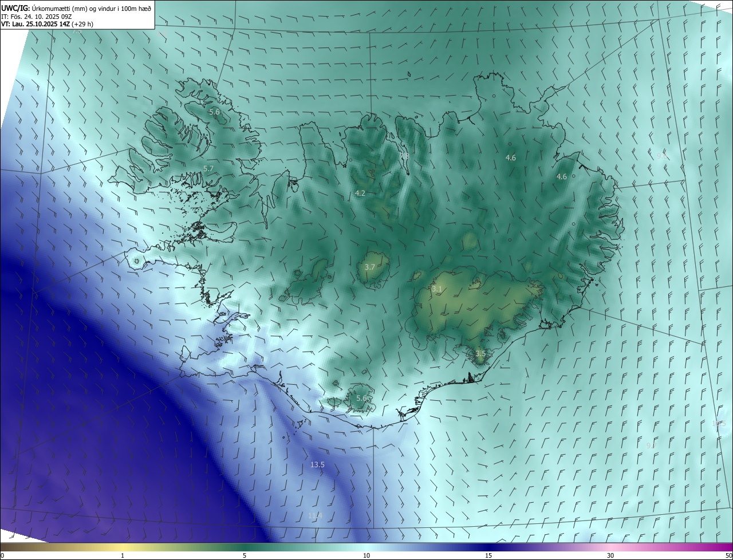Select the 13.5 value over the sea
Screen dimensions: 733x560
[x=317, y=464]
